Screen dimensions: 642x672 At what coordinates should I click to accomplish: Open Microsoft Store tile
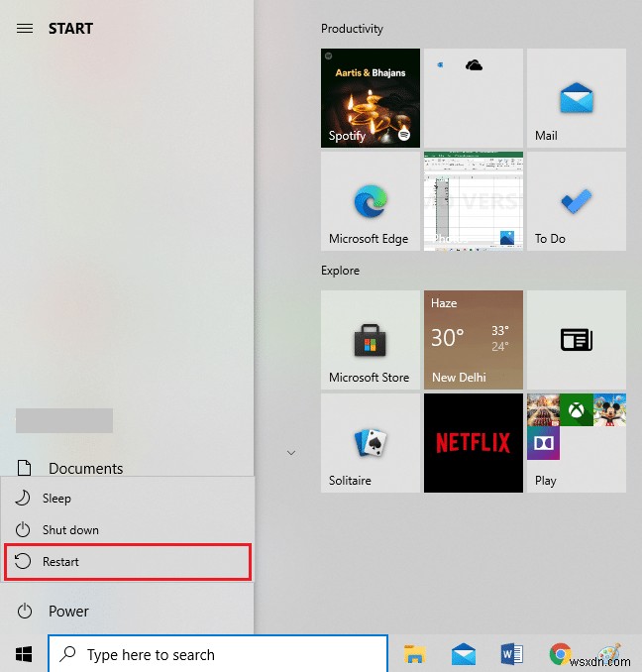(x=370, y=340)
